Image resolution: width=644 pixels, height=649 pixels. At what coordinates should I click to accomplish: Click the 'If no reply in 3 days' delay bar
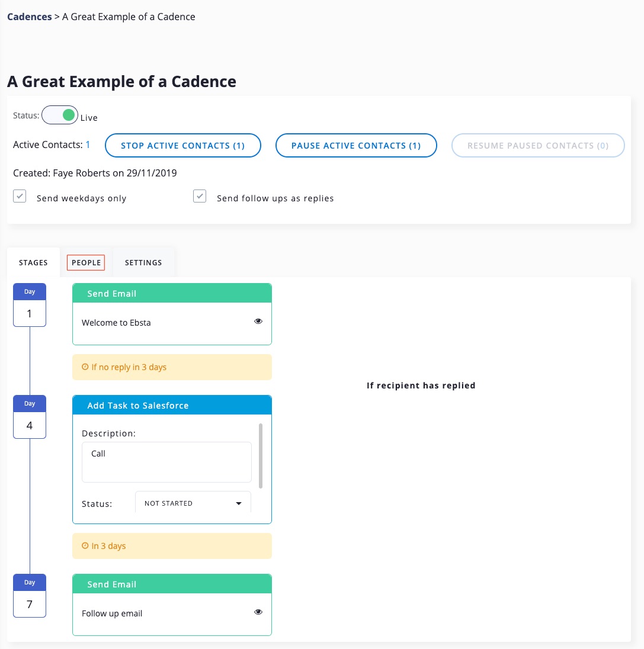pyautogui.click(x=172, y=367)
